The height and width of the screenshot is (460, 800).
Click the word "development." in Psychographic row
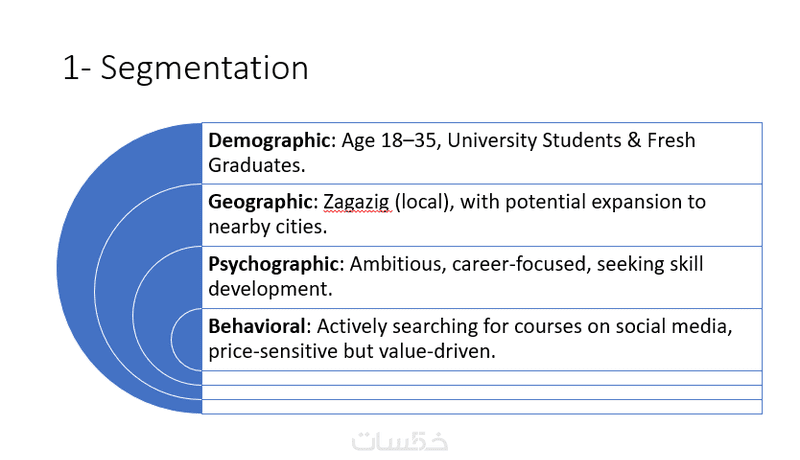pyautogui.click(x=264, y=288)
